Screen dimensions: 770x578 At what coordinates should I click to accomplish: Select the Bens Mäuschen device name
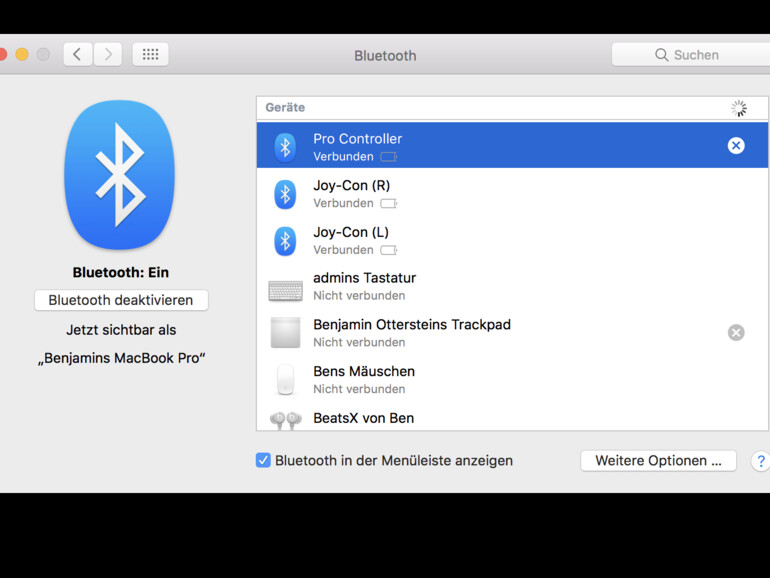364,371
